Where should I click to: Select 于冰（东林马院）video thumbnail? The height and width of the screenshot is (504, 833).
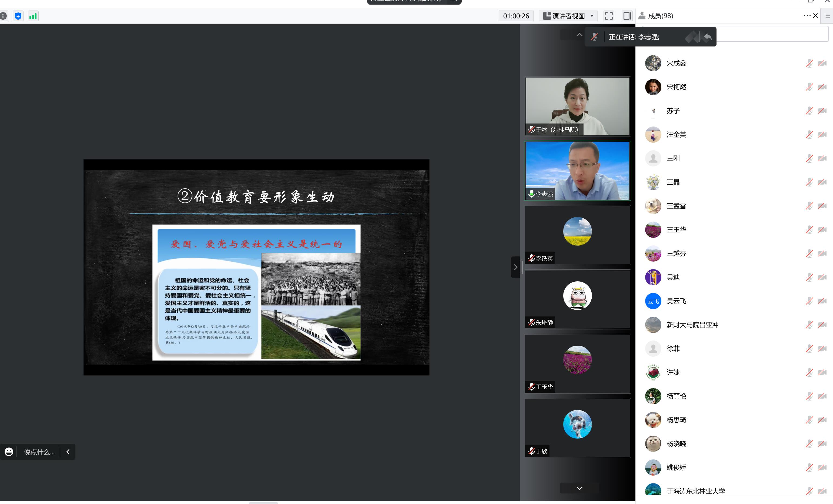coord(577,106)
